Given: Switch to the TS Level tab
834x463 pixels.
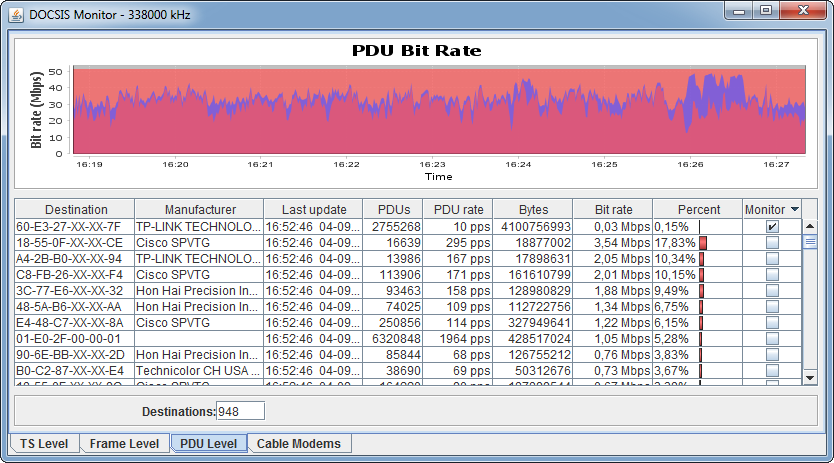Looking at the screenshot, I should pyautogui.click(x=44, y=444).
